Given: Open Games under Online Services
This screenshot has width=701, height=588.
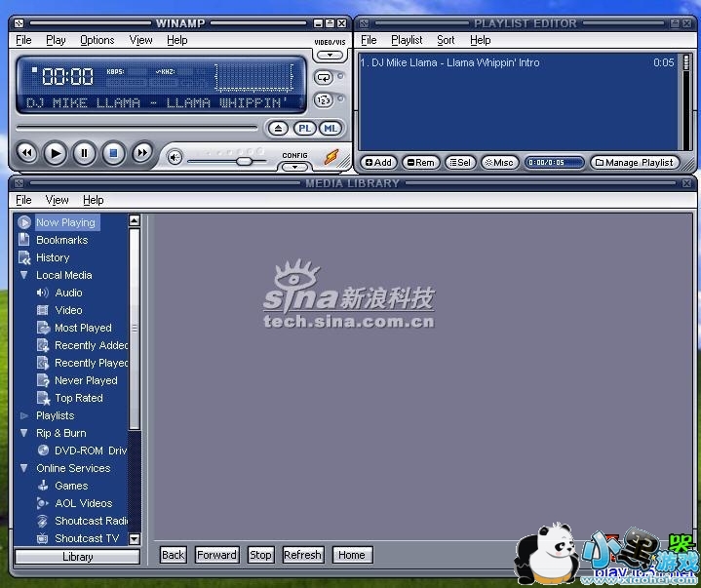Looking at the screenshot, I should click(71, 486).
